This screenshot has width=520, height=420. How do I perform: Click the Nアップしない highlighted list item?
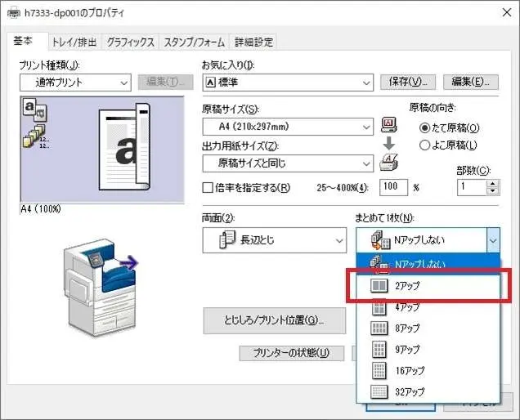click(x=425, y=263)
